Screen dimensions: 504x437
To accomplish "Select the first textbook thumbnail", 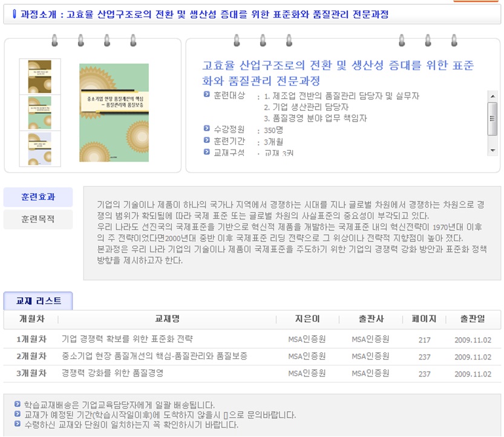I will point(36,76).
